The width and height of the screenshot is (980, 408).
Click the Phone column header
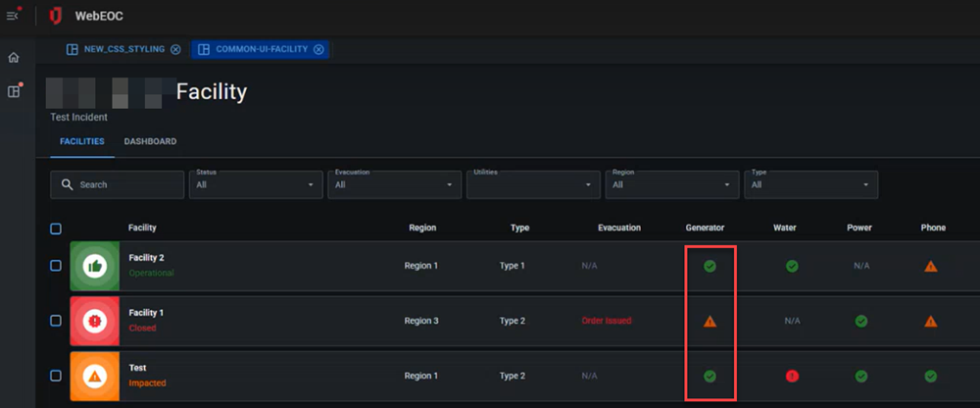tap(933, 228)
